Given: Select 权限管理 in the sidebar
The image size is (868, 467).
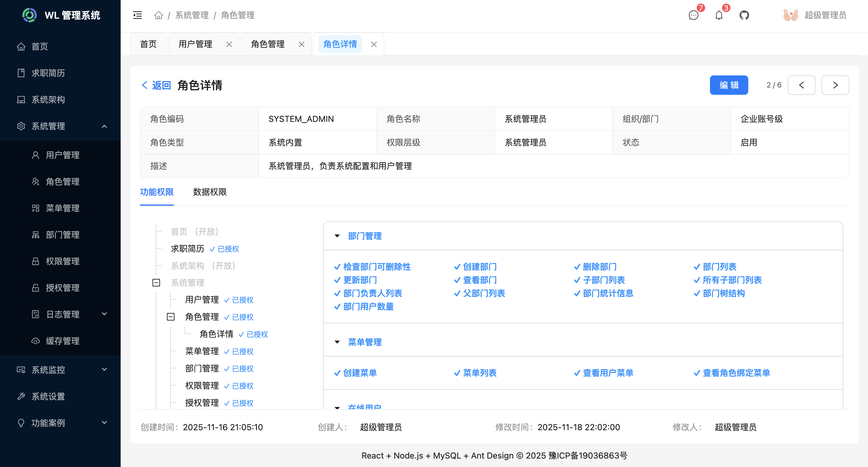Looking at the screenshot, I should point(63,261).
